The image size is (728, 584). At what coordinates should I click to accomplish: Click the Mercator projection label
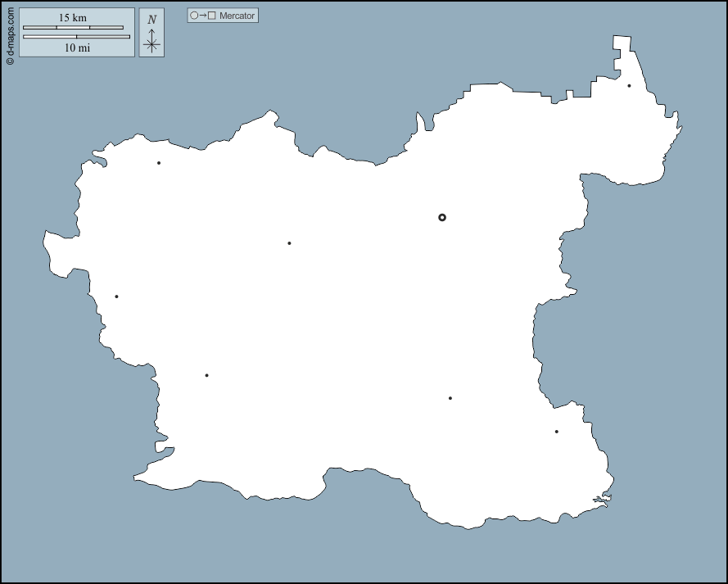tap(237, 16)
